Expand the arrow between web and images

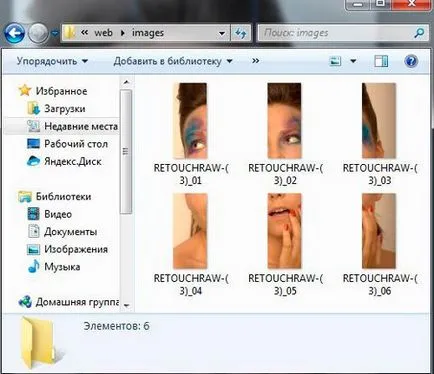(x=123, y=33)
